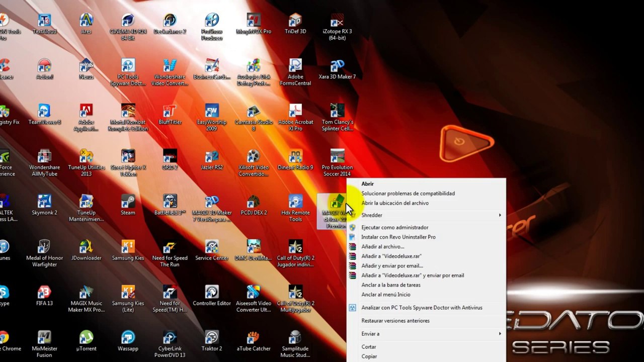This screenshot has height=362, width=644.
Task: Choose Instalar con Revo Uninstaller Pro
Action: click(426, 237)
